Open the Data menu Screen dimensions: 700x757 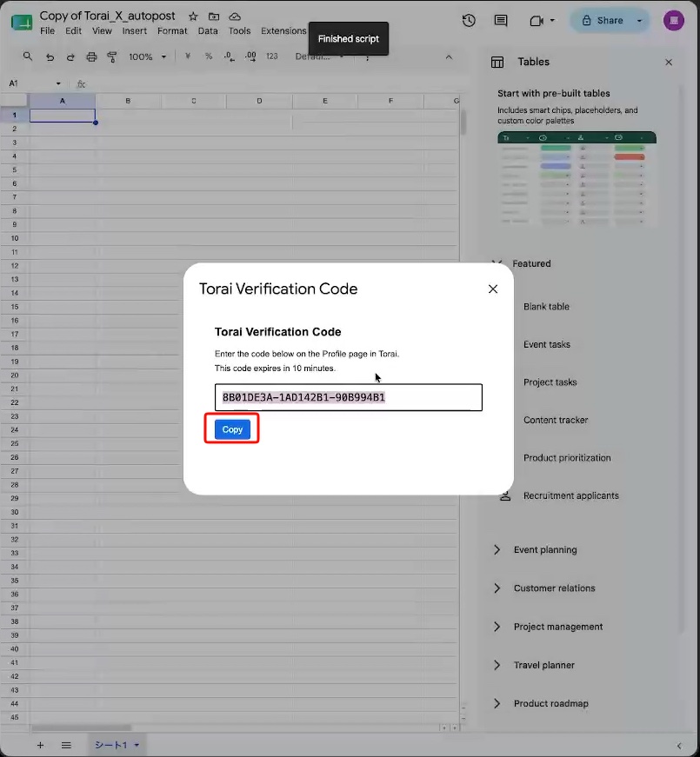tap(208, 31)
